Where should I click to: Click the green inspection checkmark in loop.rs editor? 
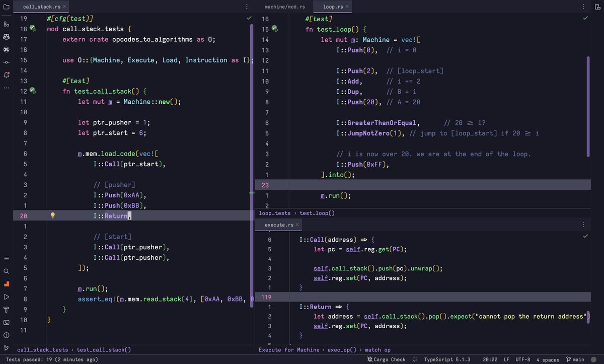(x=585, y=18)
